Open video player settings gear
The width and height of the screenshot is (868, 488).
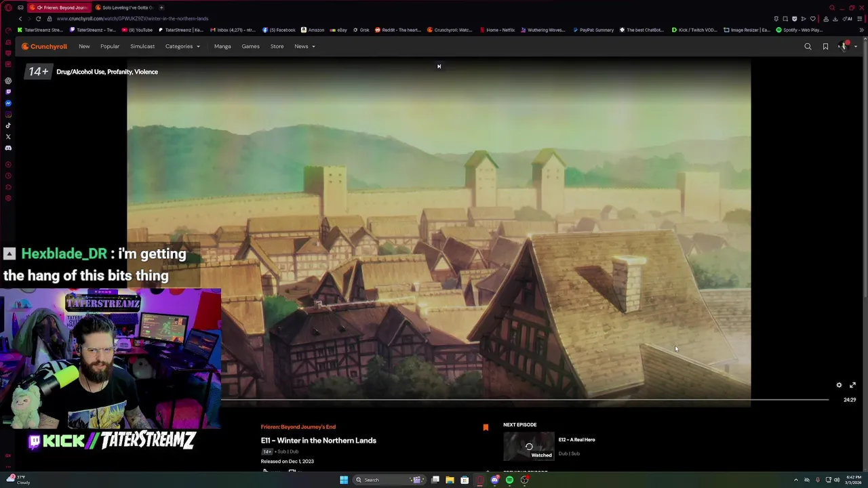[x=839, y=385]
